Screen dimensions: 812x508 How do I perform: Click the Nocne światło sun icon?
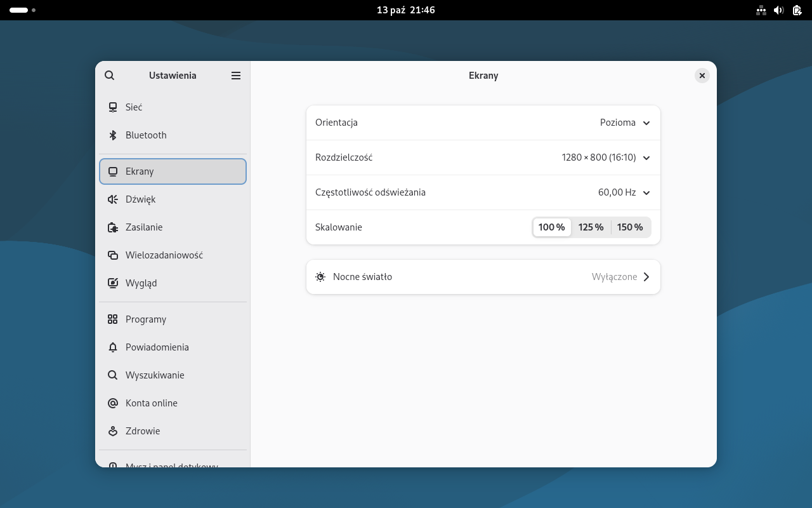pyautogui.click(x=320, y=277)
